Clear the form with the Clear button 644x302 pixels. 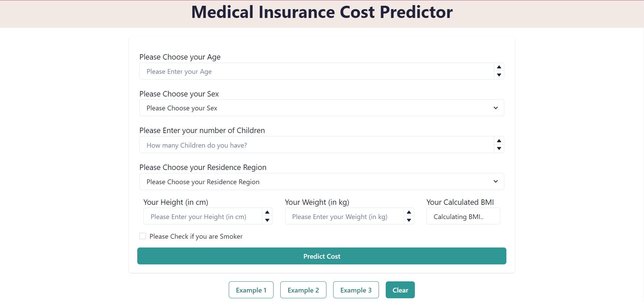point(400,290)
